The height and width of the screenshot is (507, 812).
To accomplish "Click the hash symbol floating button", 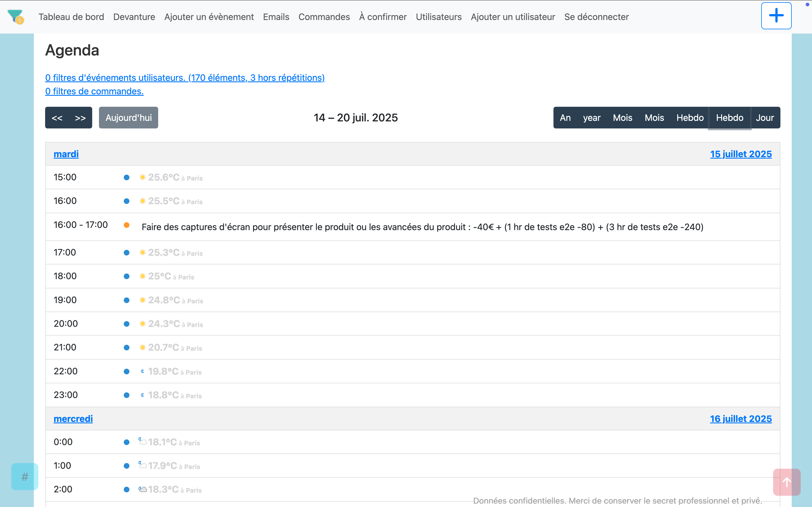I will (x=25, y=477).
